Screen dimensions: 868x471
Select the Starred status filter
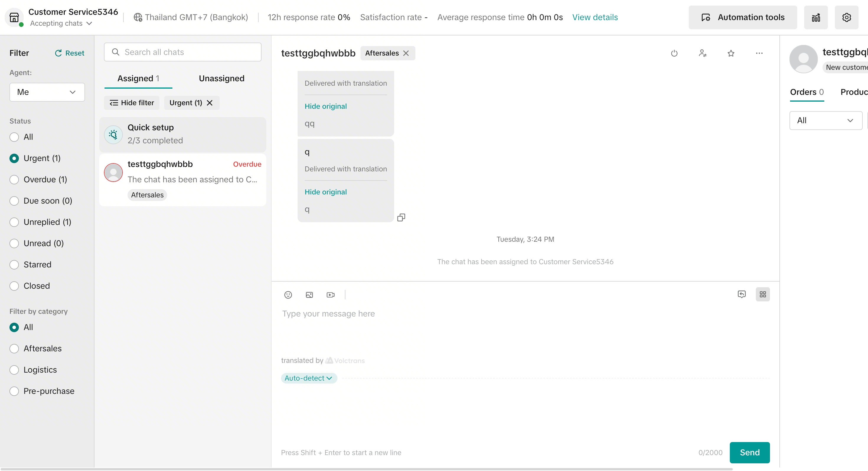14,265
